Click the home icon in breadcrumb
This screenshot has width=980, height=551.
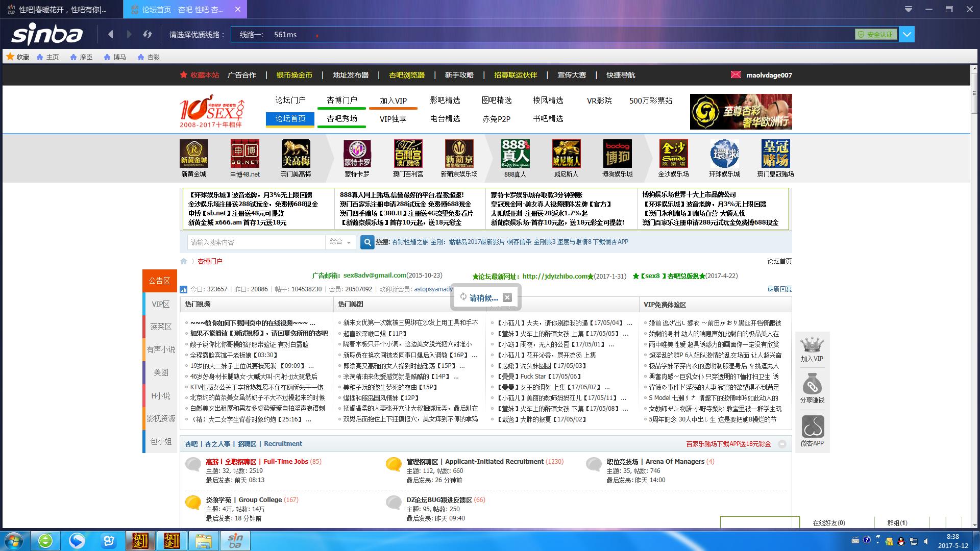[x=184, y=261]
